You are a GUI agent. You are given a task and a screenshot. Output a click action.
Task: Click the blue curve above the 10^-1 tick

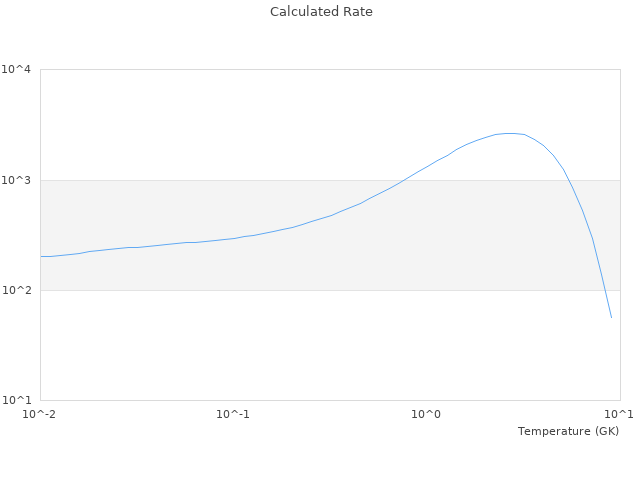233,238
